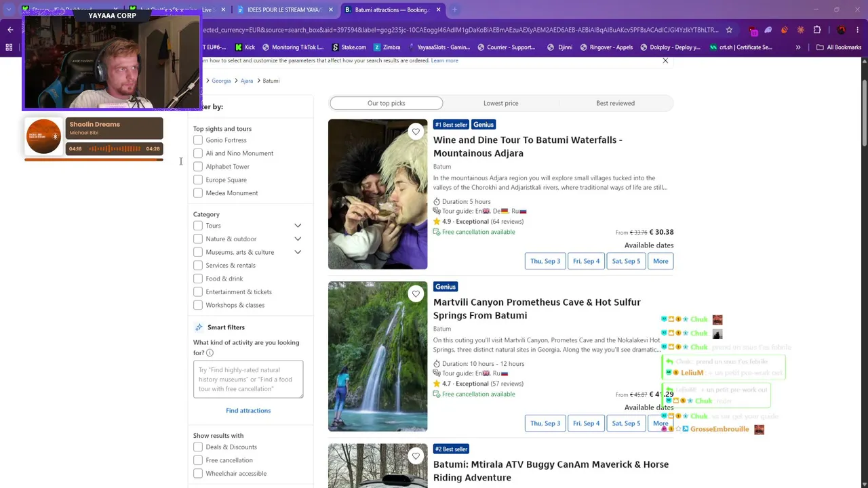Viewport: 868px width, 488px height.
Task: Save Mtirala ATV Buggy tour to wishlist
Action: 416,455
